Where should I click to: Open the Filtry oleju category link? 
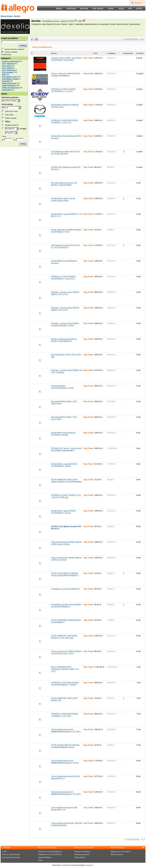pos(6,66)
